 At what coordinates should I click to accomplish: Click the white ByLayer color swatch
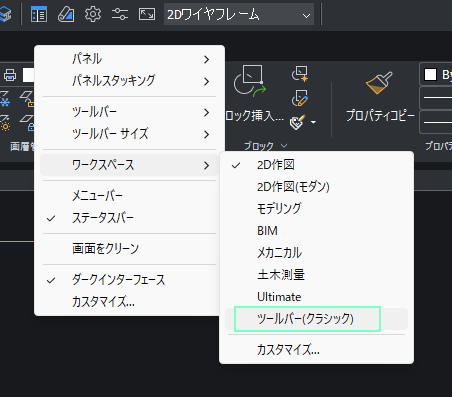[430, 74]
